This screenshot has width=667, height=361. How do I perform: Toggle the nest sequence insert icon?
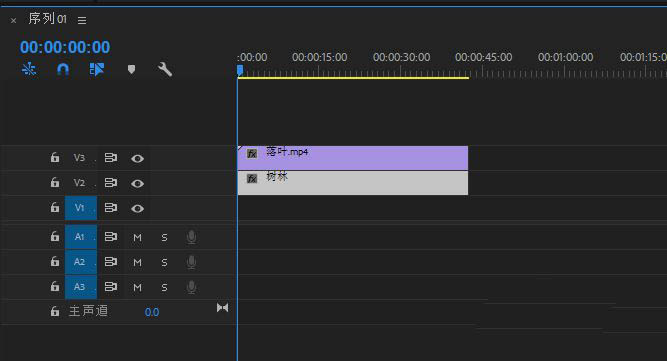click(29, 69)
